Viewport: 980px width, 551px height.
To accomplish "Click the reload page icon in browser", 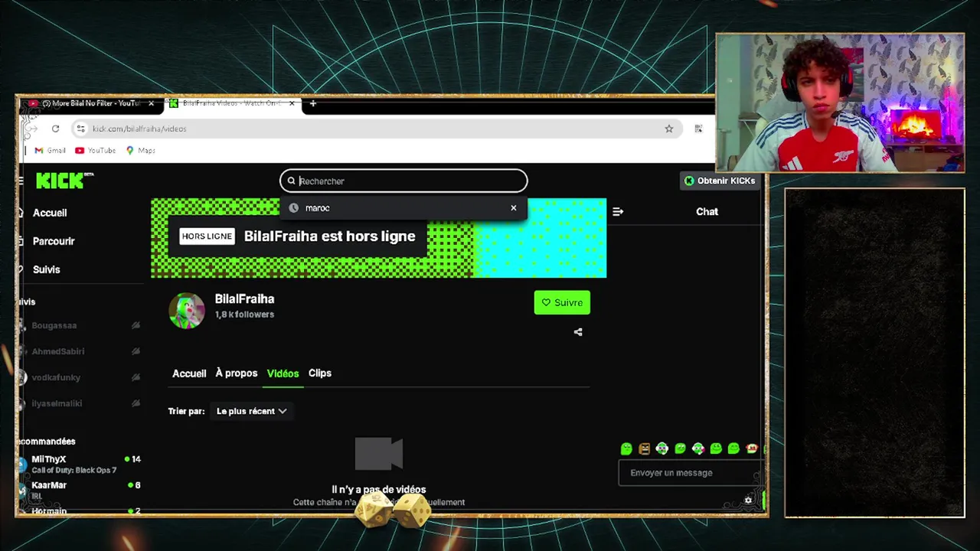I will 55,129.
